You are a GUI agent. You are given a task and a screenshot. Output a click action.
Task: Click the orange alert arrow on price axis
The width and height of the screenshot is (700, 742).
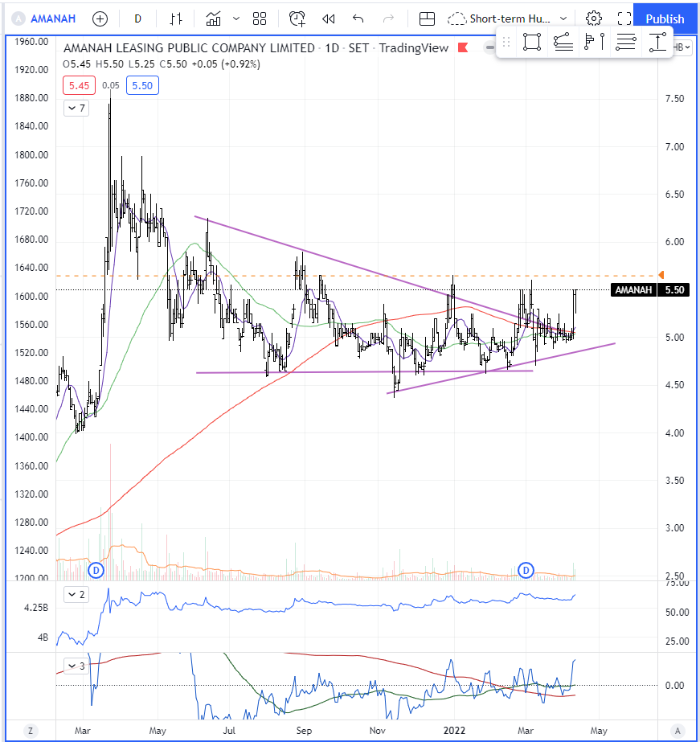(661, 275)
